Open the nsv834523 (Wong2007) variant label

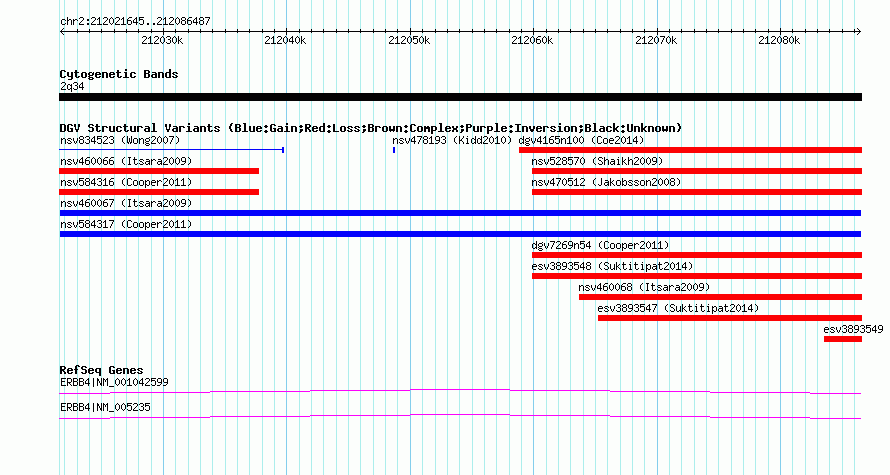(120, 140)
